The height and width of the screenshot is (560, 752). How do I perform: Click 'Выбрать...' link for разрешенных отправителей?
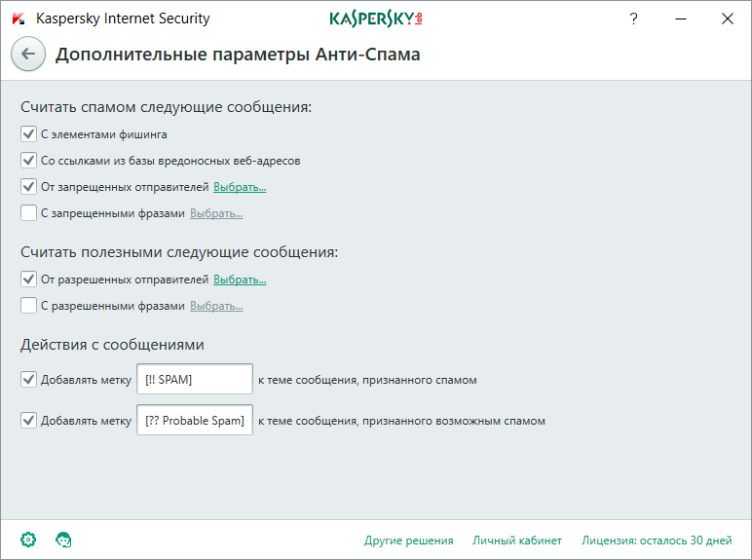pos(240,280)
